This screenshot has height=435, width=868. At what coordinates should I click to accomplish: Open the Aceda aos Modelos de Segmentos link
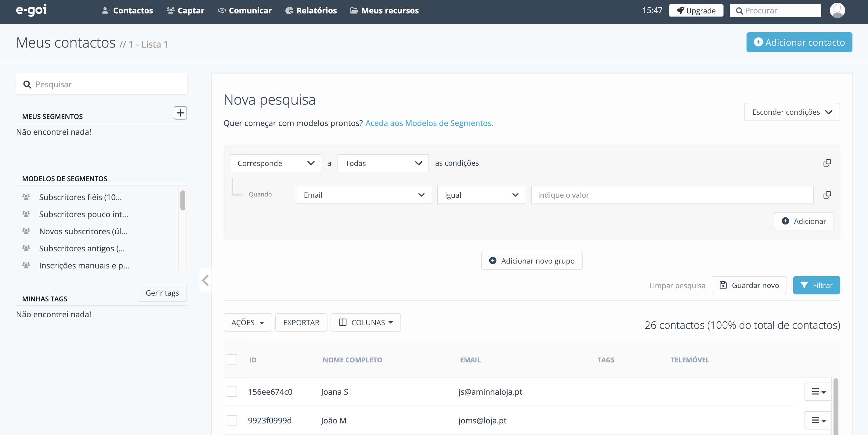coord(429,123)
